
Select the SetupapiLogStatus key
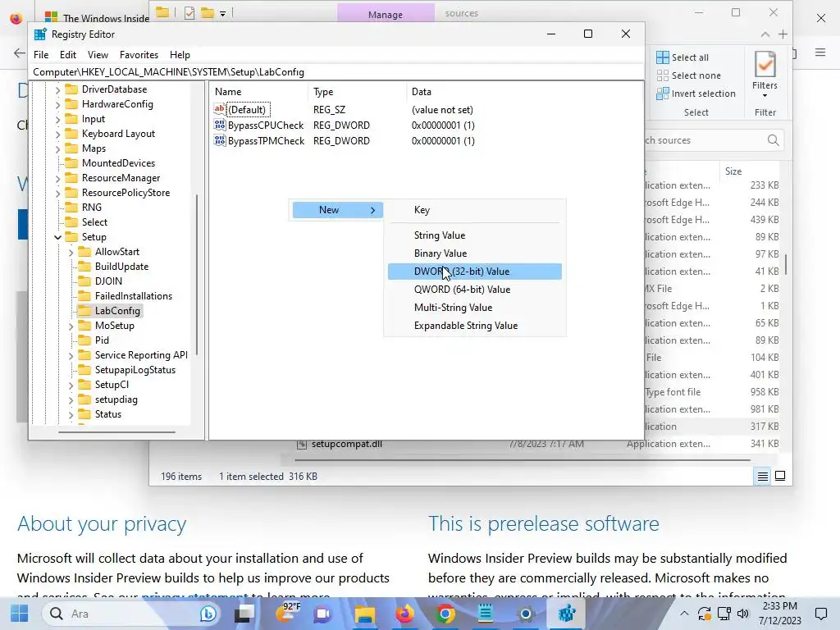(135, 370)
